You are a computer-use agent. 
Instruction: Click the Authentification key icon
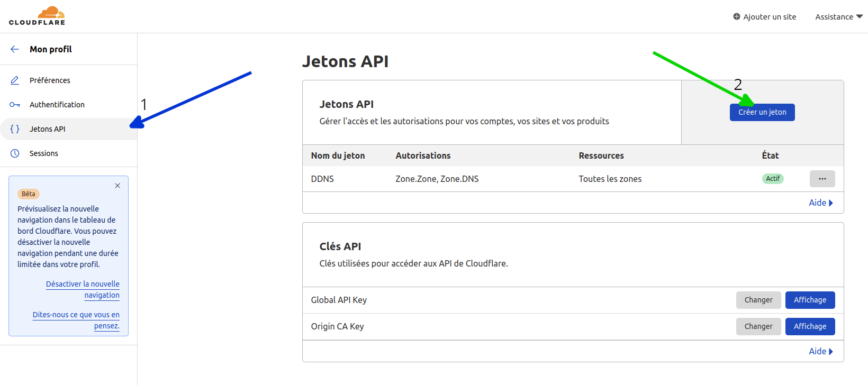15,105
